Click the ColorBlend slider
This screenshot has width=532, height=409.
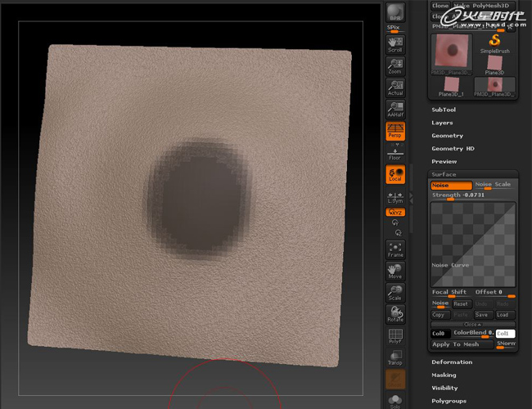[x=473, y=334]
